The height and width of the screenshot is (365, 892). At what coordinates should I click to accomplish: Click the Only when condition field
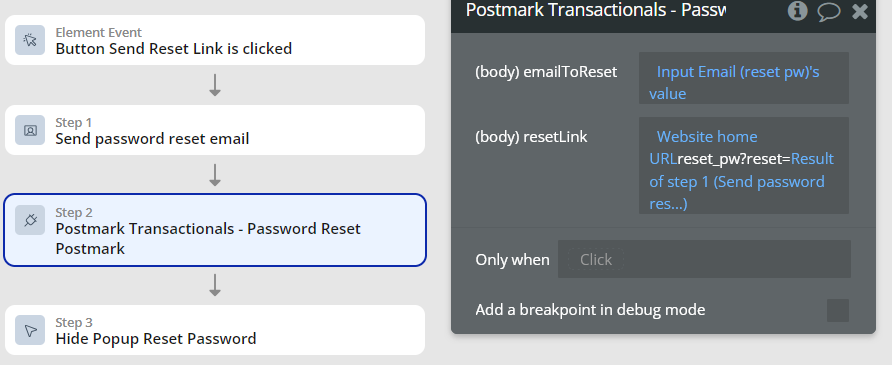coord(704,259)
